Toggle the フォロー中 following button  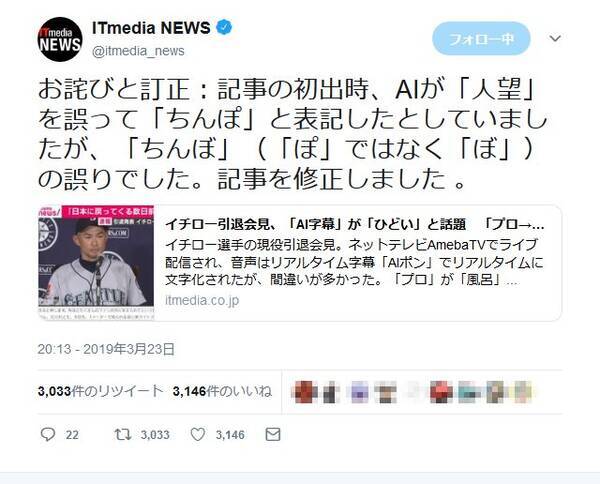[481, 39]
